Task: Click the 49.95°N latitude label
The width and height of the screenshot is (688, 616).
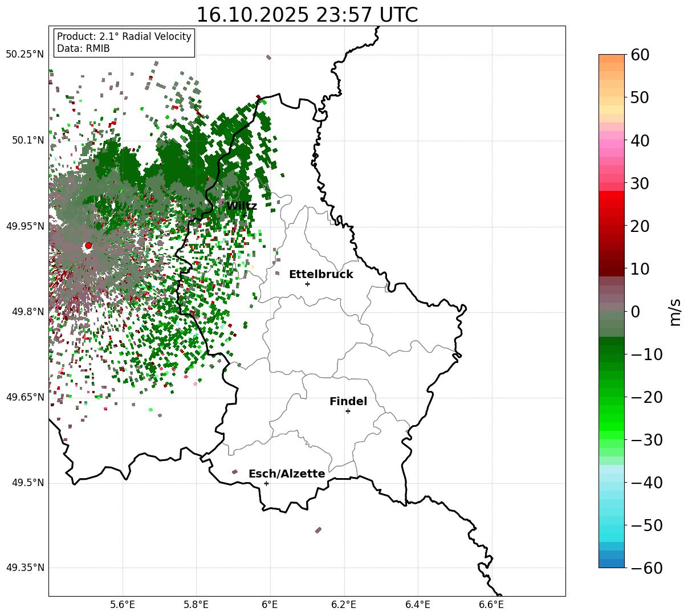Action: pos(25,226)
